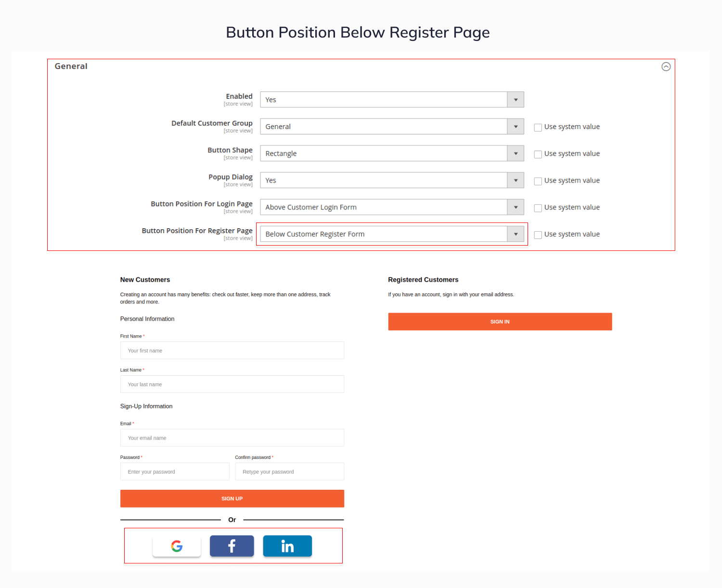
Task: Click the LinkedIn social login icon
Action: tap(287, 546)
